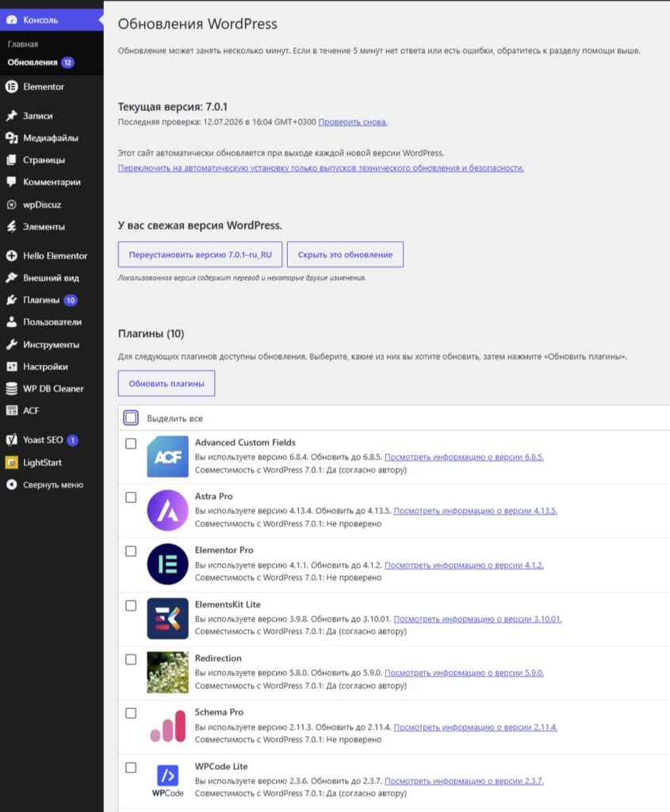The height and width of the screenshot is (812, 670).
Task: Click the wpDiscuz icon in sidebar
Action: (x=11, y=205)
